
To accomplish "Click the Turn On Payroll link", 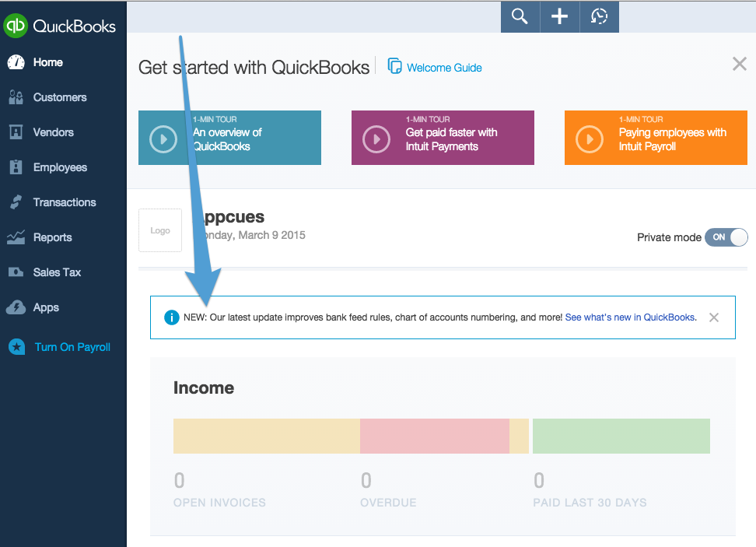I will pos(72,347).
